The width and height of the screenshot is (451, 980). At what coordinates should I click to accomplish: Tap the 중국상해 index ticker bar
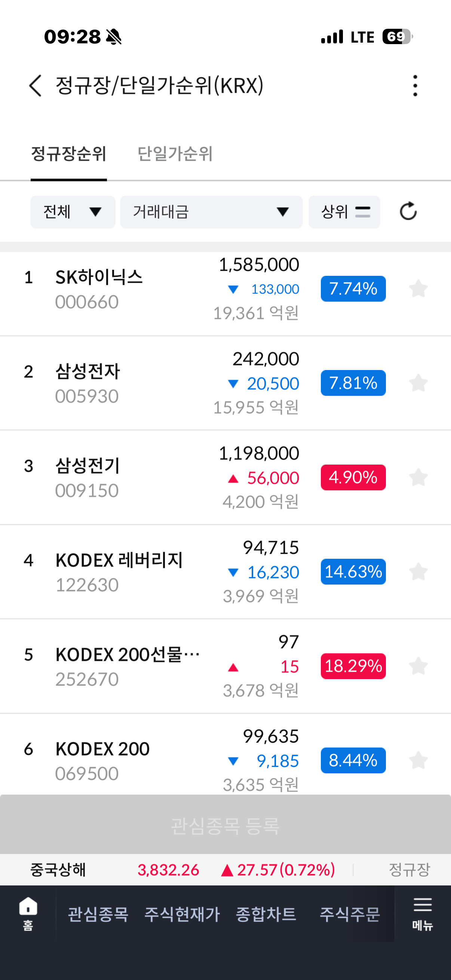[x=225, y=870]
